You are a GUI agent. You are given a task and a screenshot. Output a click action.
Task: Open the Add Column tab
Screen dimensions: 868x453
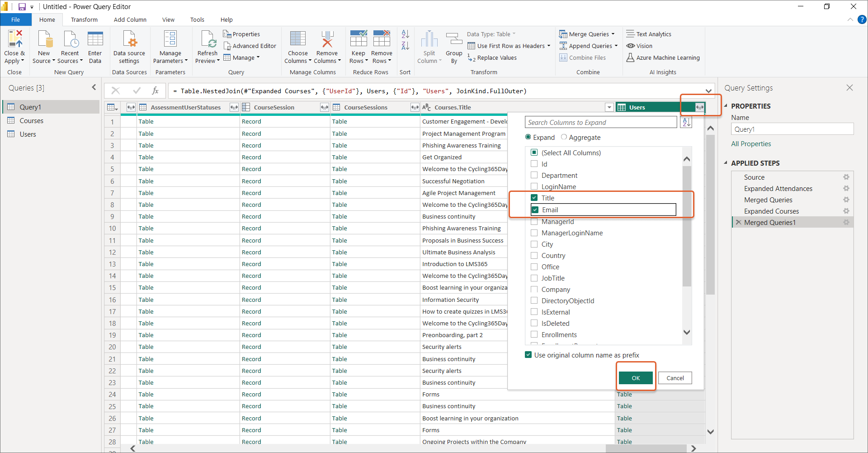130,19
